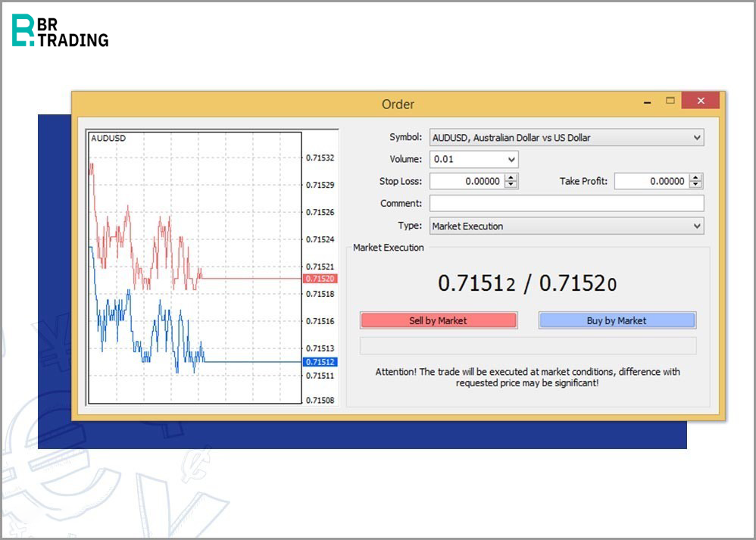Open the Symbol dropdown list
This screenshot has height=540, width=756.
point(697,138)
